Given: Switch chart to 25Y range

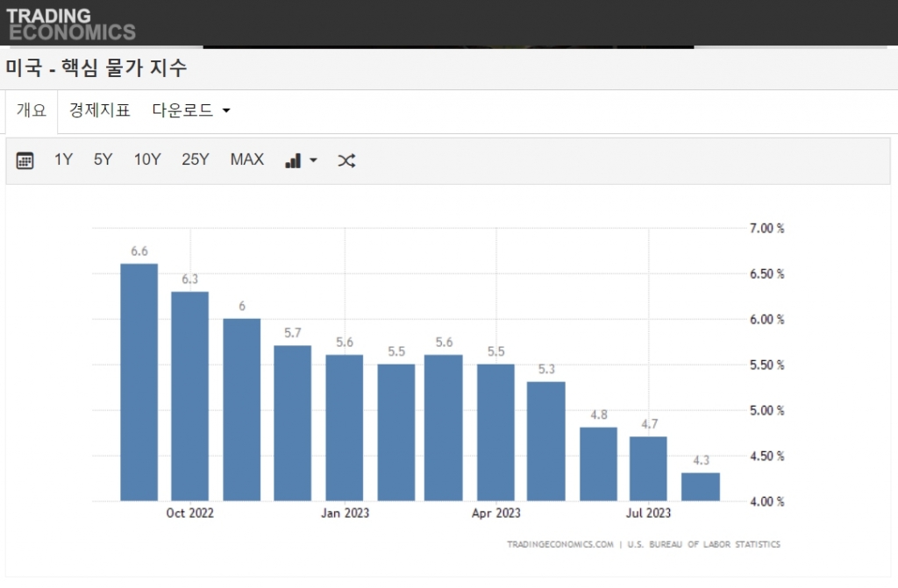Looking at the screenshot, I should click(x=196, y=159).
